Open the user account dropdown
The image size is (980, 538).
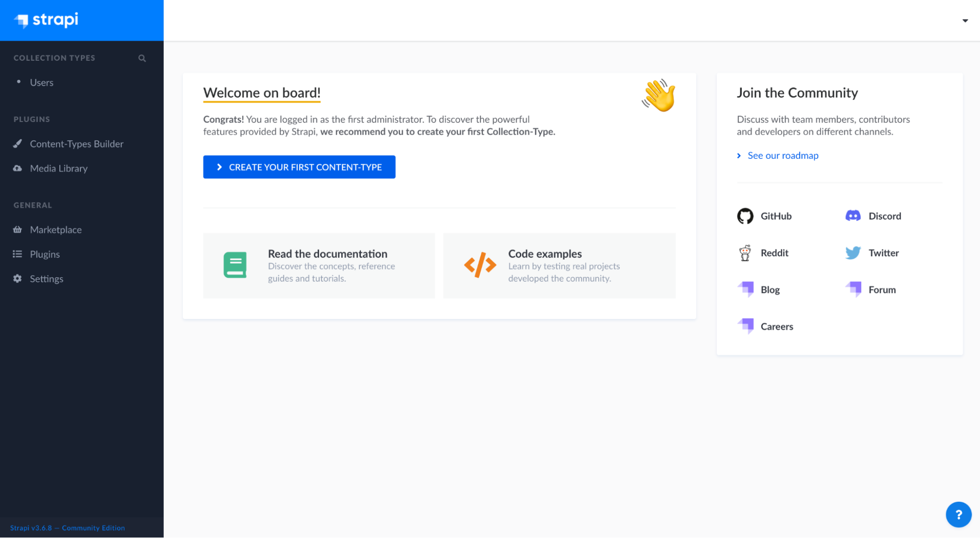click(964, 20)
